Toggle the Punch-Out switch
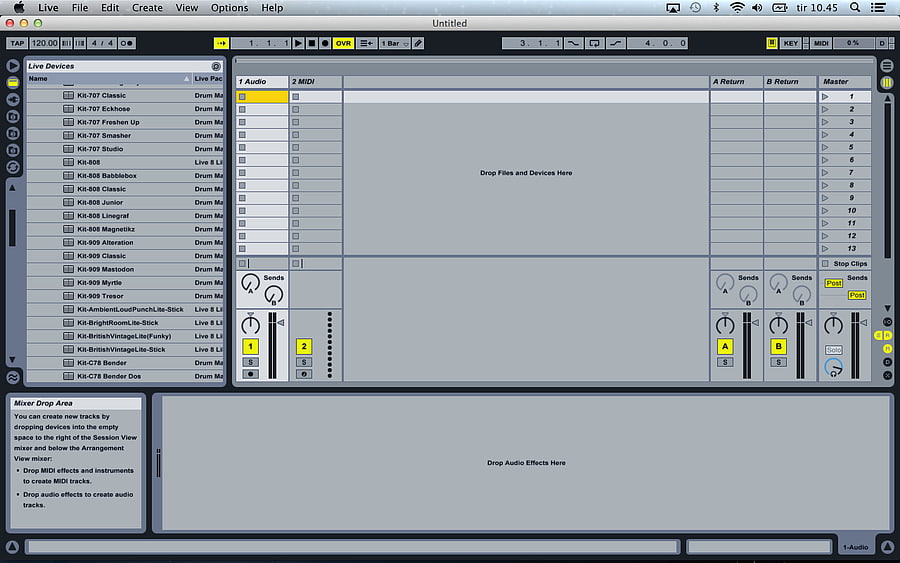The image size is (900, 563). [x=615, y=43]
